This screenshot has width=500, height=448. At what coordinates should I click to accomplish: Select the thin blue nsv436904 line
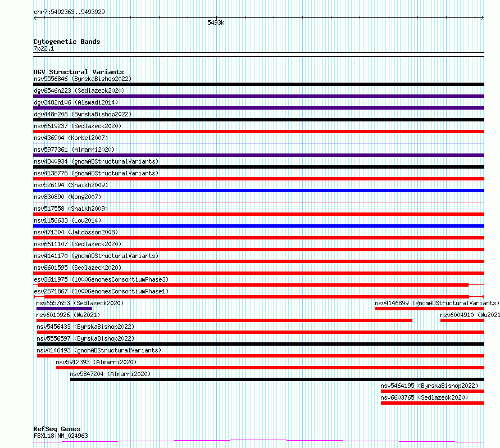tap(258, 143)
